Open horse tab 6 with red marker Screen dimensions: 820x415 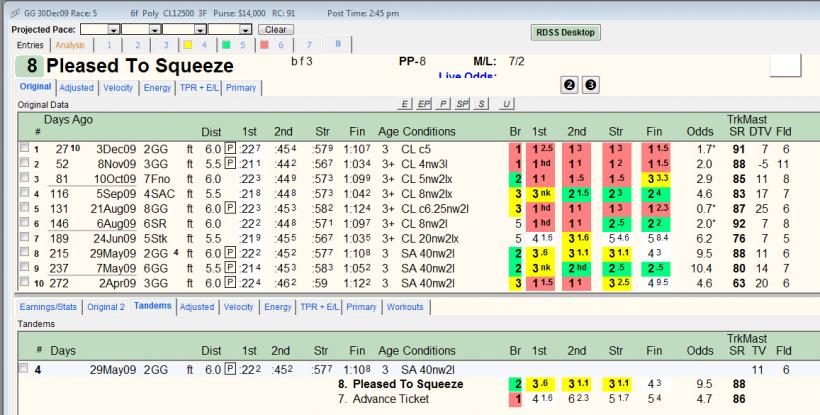pos(272,45)
